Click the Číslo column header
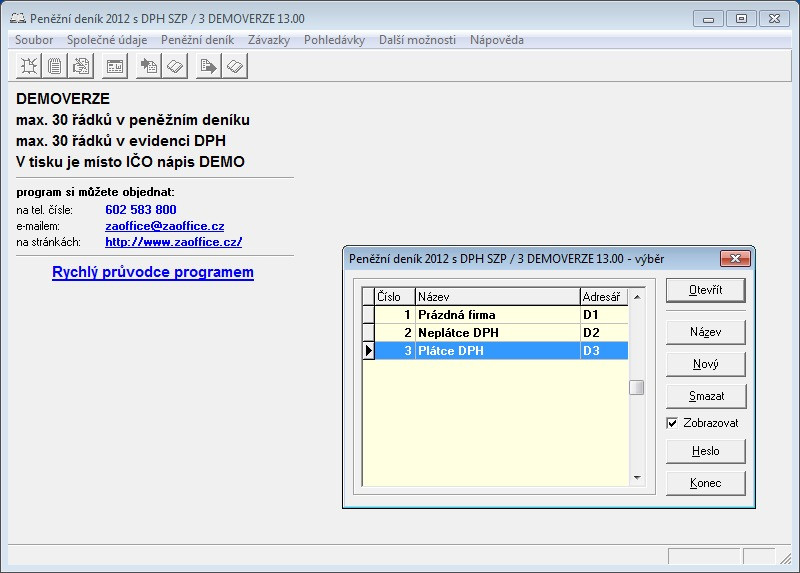The height and width of the screenshot is (573, 800). pyautogui.click(x=395, y=296)
